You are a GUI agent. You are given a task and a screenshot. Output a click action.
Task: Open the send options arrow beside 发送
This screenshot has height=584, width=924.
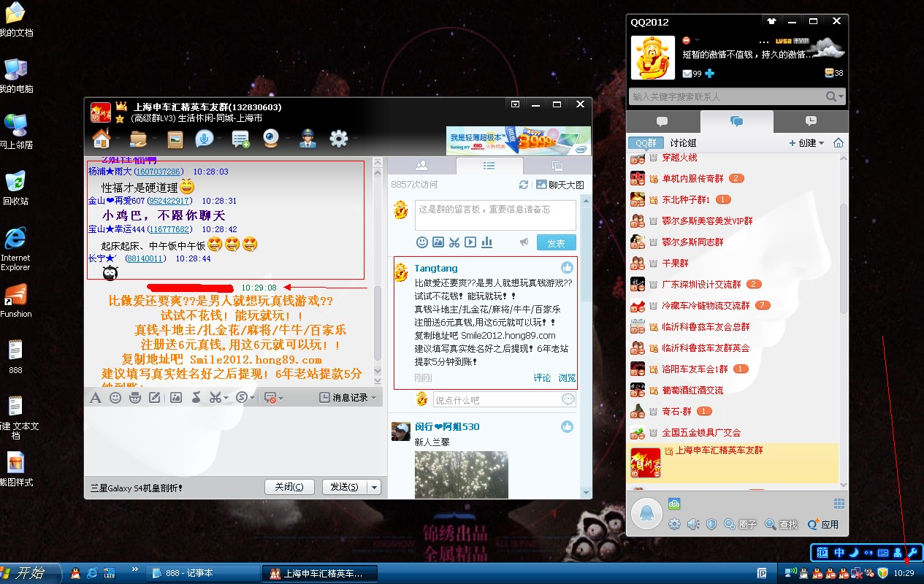tap(374, 487)
